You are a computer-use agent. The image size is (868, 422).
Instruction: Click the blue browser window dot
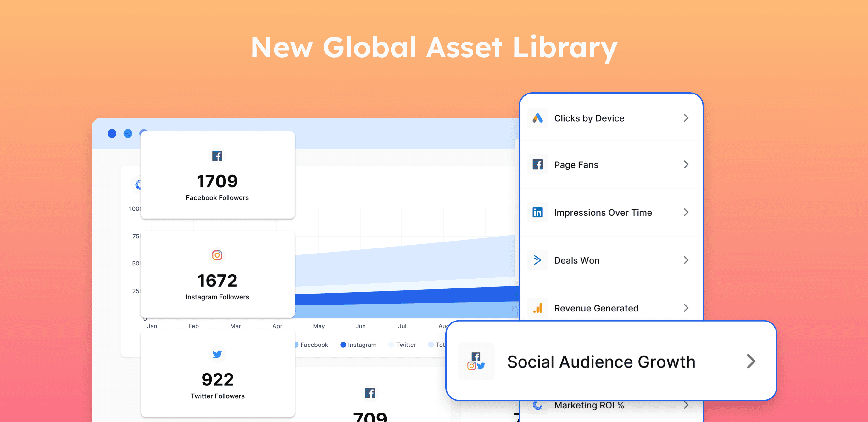(112, 134)
